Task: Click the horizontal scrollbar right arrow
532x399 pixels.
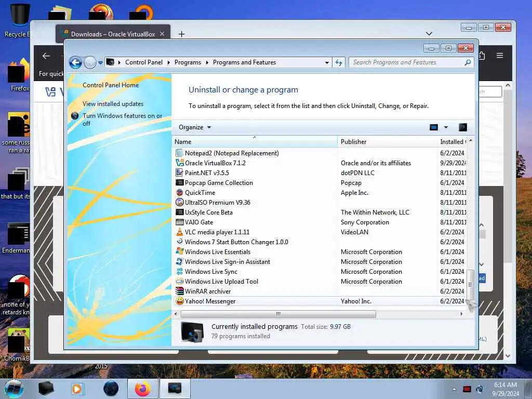Action: coord(461,314)
